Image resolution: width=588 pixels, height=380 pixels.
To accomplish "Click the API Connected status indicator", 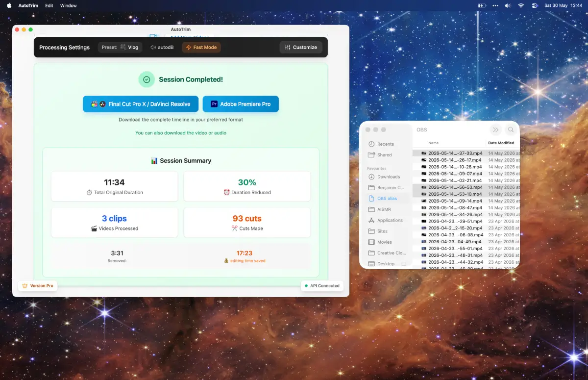I will pyautogui.click(x=322, y=286).
